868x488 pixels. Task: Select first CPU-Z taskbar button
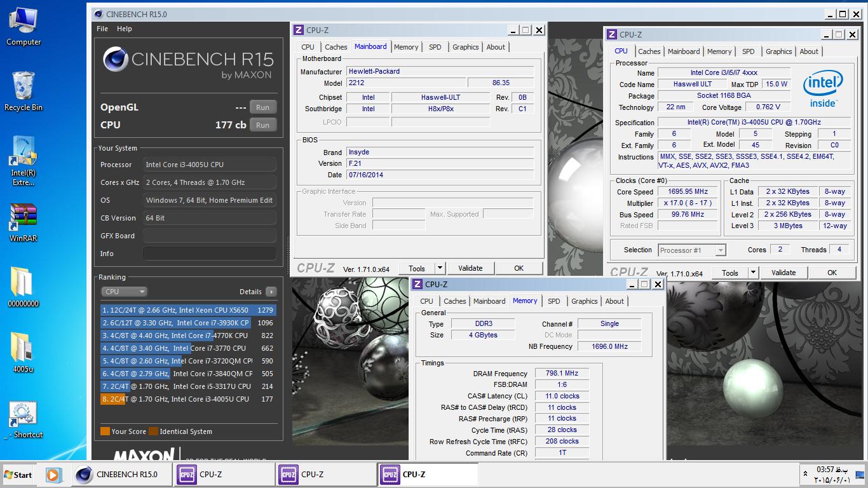pos(224,474)
